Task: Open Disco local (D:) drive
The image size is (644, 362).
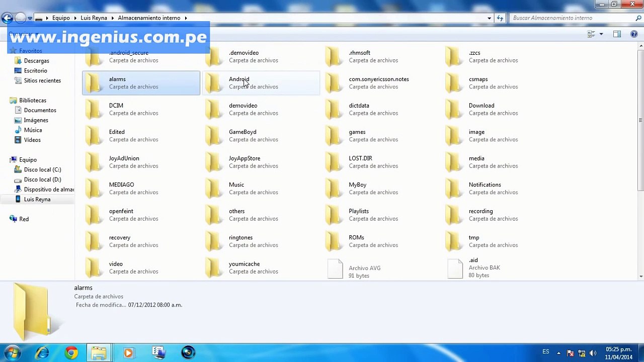Action: [42, 179]
